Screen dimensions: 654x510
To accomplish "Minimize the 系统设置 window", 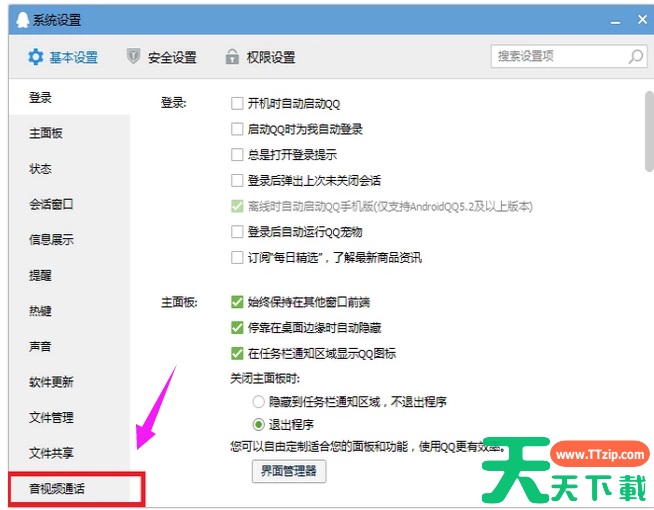I will pyautogui.click(x=615, y=21).
